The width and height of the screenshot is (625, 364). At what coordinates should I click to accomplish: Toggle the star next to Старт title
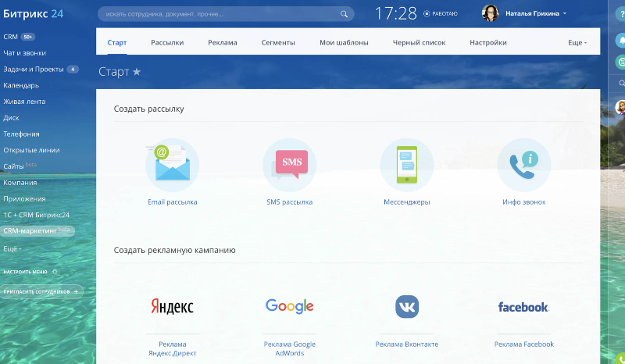point(137,72)
